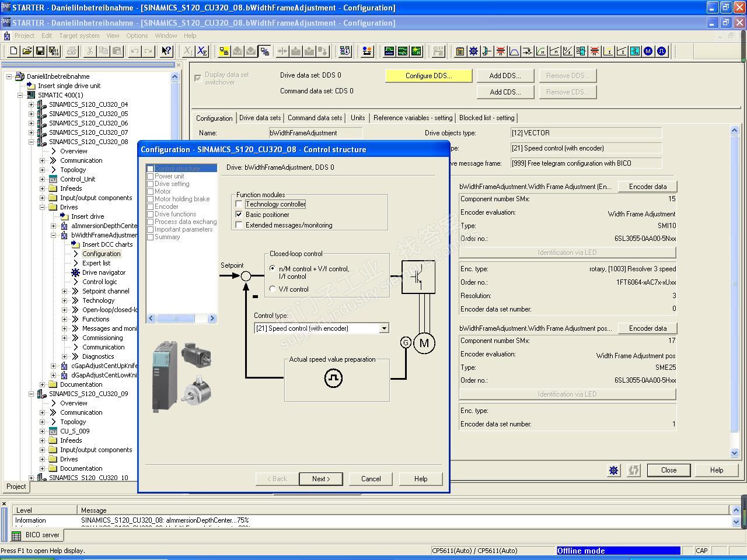Expand the Setpoint channel tree node
This screenshot has width=747, height=560.
click(65, 291)
